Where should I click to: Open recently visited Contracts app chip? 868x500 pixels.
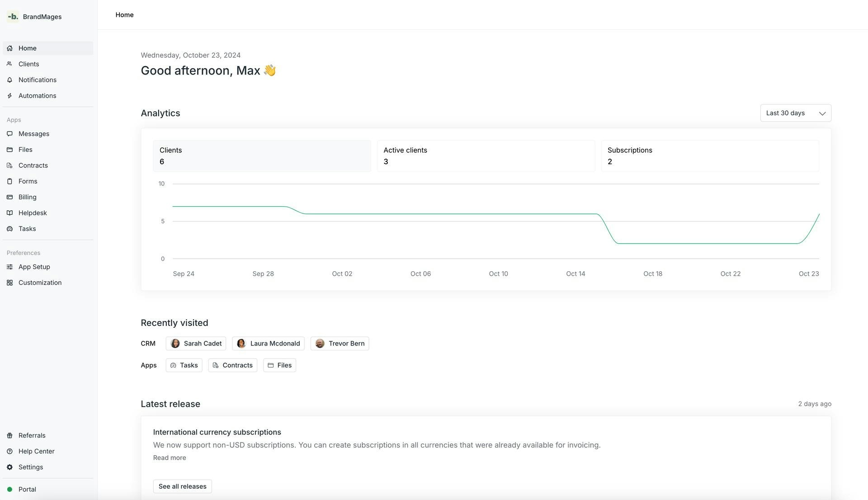(x=233, y=365)
